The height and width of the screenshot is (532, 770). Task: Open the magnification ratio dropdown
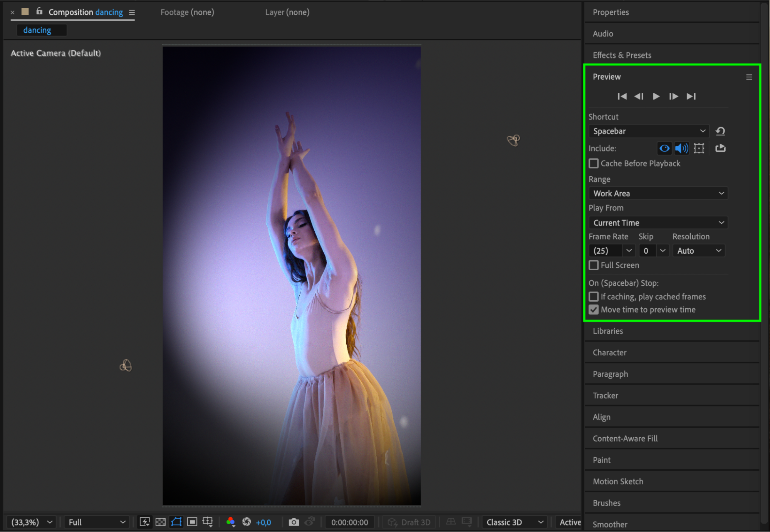tap(32, 522)
